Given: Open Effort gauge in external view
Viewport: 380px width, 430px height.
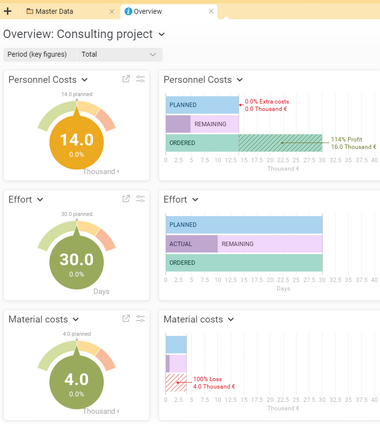Looking at the screenshot, I should pyautogui.click(x=126, y=199).
